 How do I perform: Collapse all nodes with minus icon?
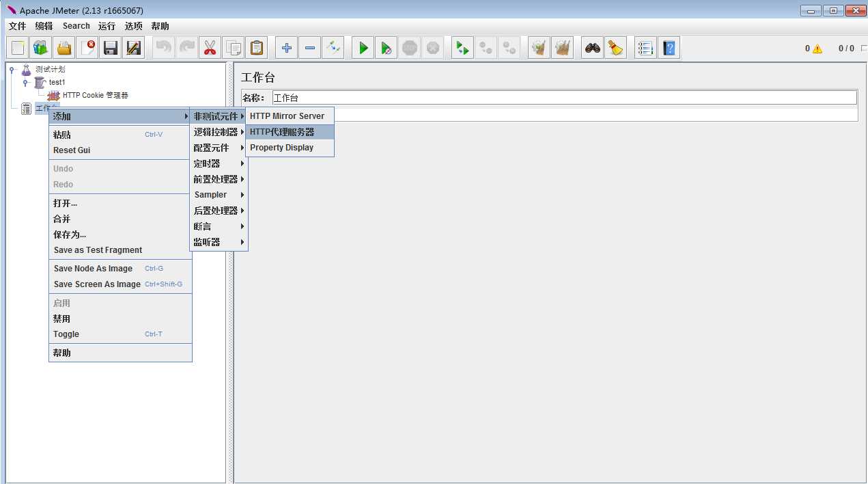pyautogui.click(x=310, y=48)
